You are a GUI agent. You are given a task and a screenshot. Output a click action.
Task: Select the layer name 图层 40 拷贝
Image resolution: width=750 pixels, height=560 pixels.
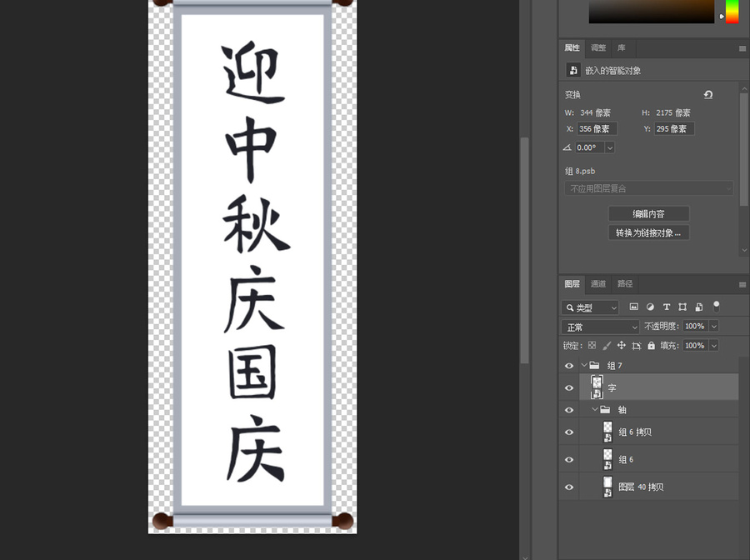pyautogui.click(x=641, y=487)
